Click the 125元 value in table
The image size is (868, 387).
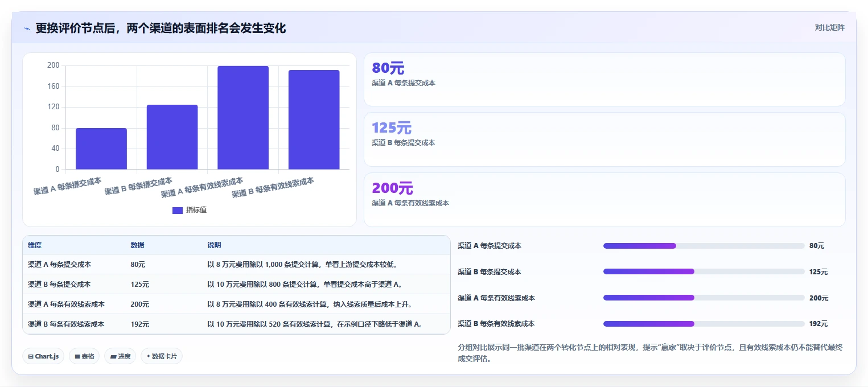pos(139,285)
